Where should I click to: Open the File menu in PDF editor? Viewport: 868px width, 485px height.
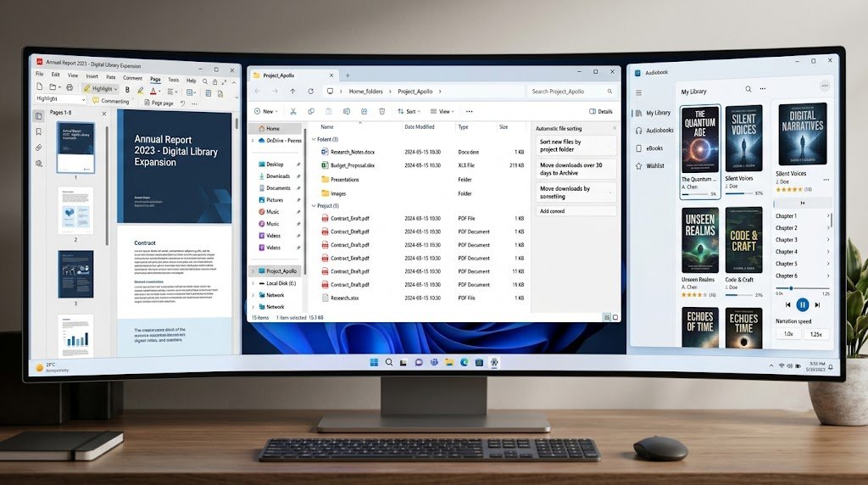coord(39,74)
